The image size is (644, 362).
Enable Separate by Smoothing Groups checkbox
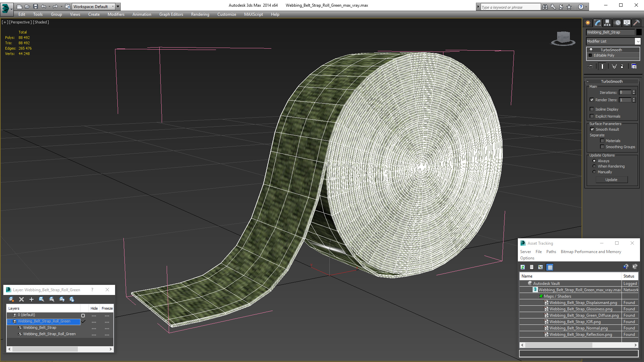[x=602, y=147]
